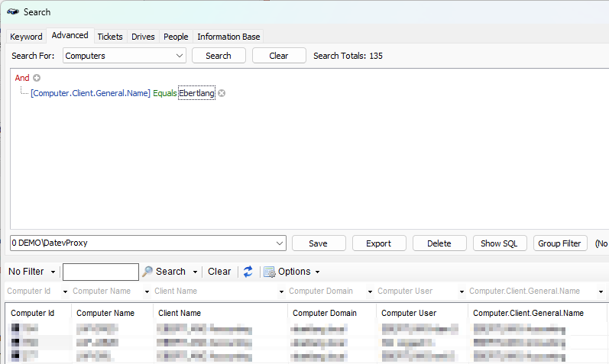Click the Search window title bar icon
Screen dimensions: 609x364
coord(13,11)
